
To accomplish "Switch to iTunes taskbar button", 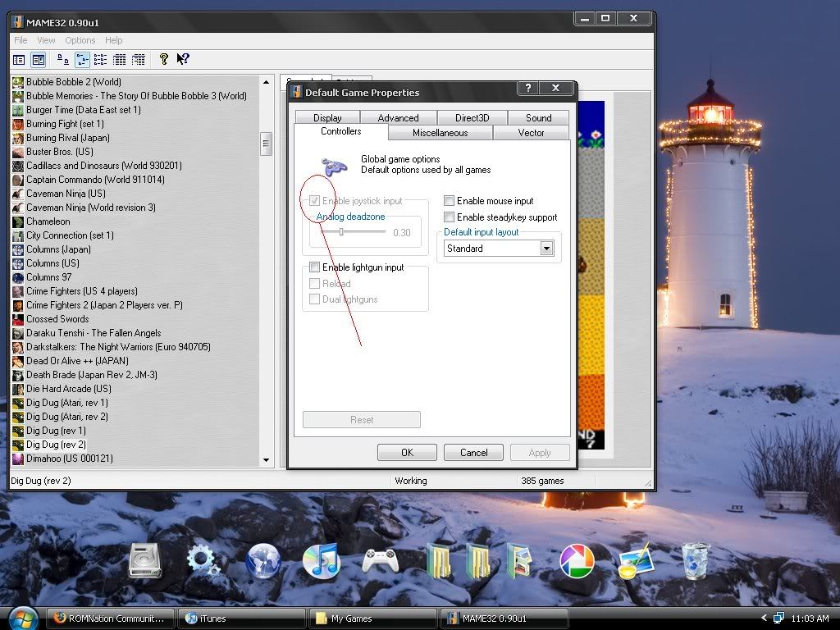I will click(242, 619).
